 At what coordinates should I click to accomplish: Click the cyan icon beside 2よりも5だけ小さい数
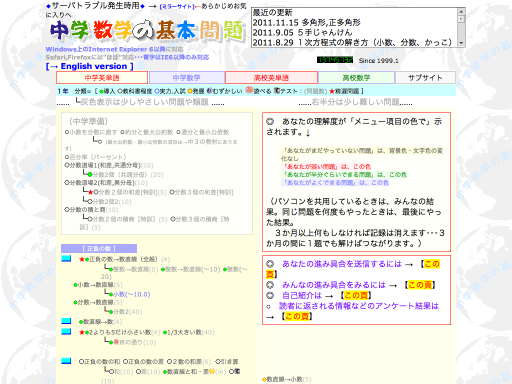pyautogui.click(x=66, y=331)
